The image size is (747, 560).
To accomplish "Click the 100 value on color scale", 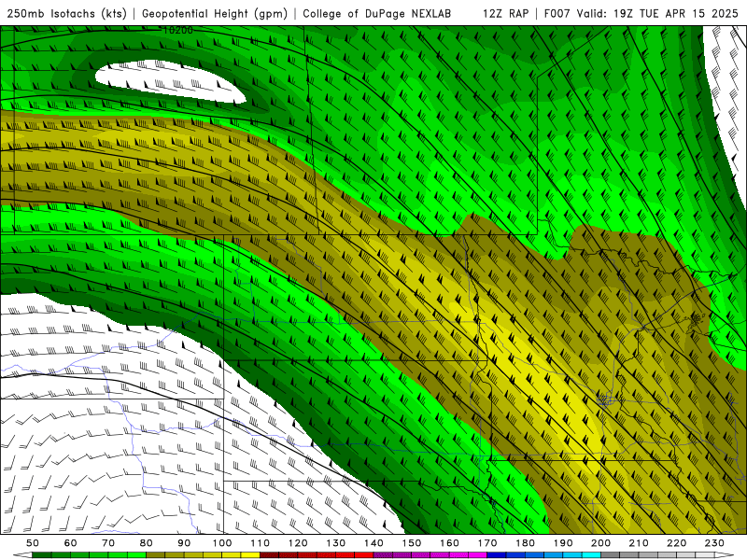I will [x=222, y=543].
